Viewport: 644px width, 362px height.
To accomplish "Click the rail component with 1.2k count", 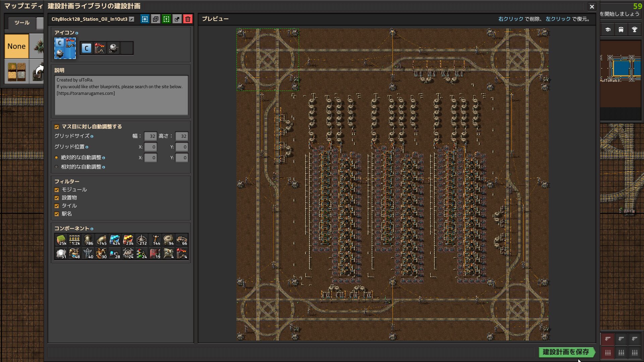I will point(74,240).
